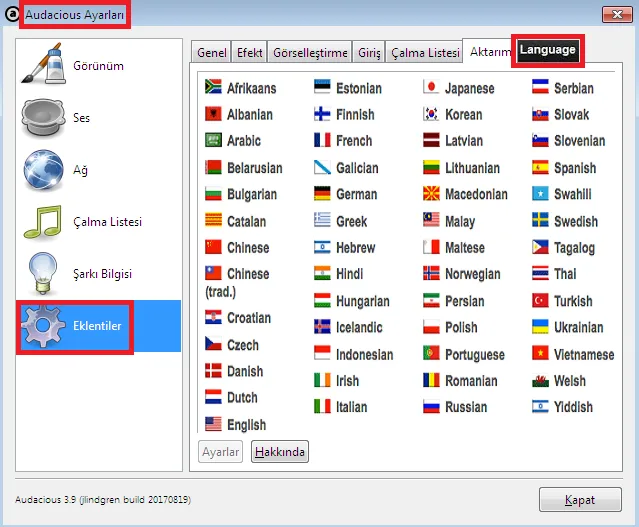The height and width of the screenshot is (527, 639).
Task: Select Ukrainian language entry
Action: pyautogui.click(x=568, y=327)
